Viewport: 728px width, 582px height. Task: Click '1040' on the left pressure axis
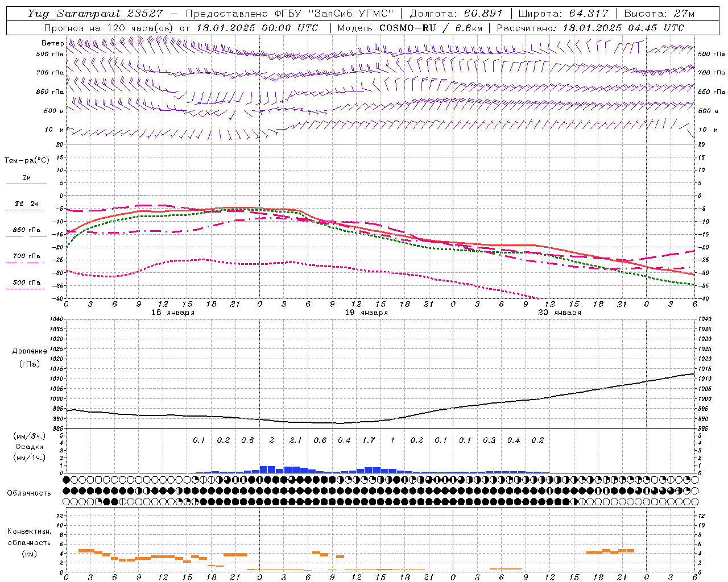coord(56,319)
